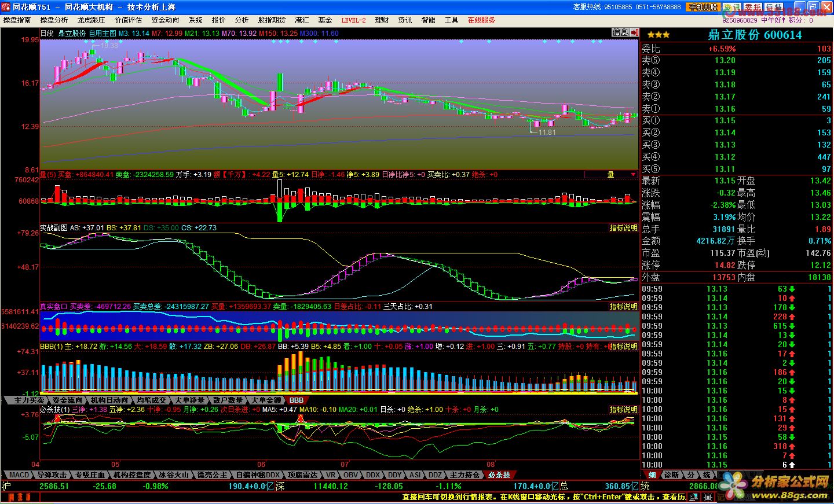Click stock title 鼎立股份 600614
Screen dimensions: 834x504
coord(755,35)
